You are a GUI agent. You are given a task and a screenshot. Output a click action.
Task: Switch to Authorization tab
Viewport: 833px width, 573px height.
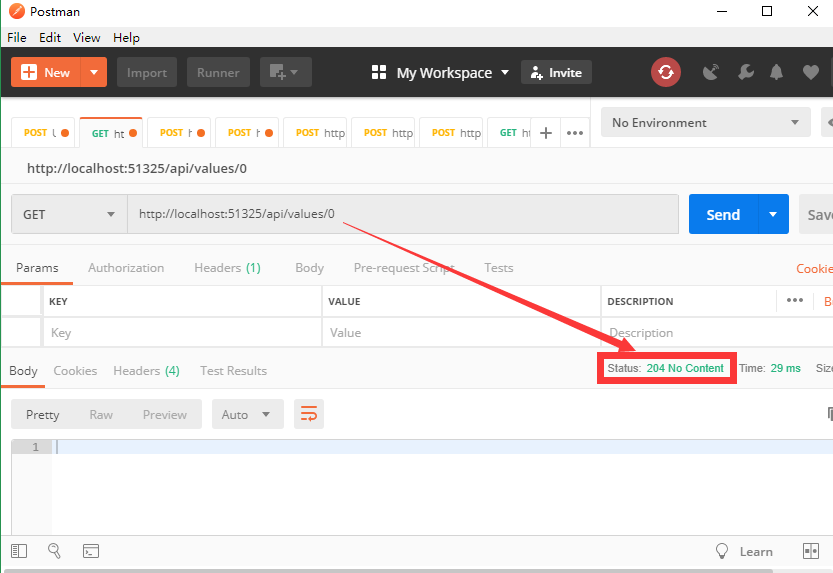tap(126, 268)
